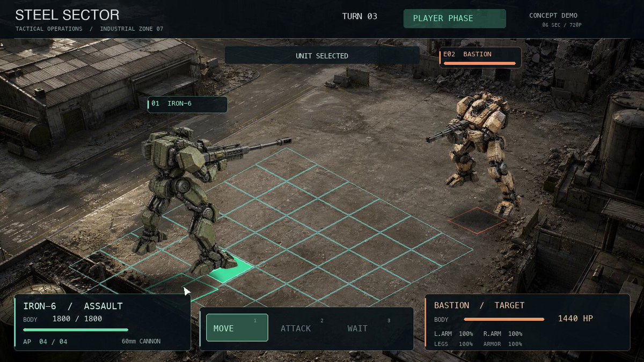Click the 1800 / 1800 body value
644x362 pixels.
coord(77,319)
